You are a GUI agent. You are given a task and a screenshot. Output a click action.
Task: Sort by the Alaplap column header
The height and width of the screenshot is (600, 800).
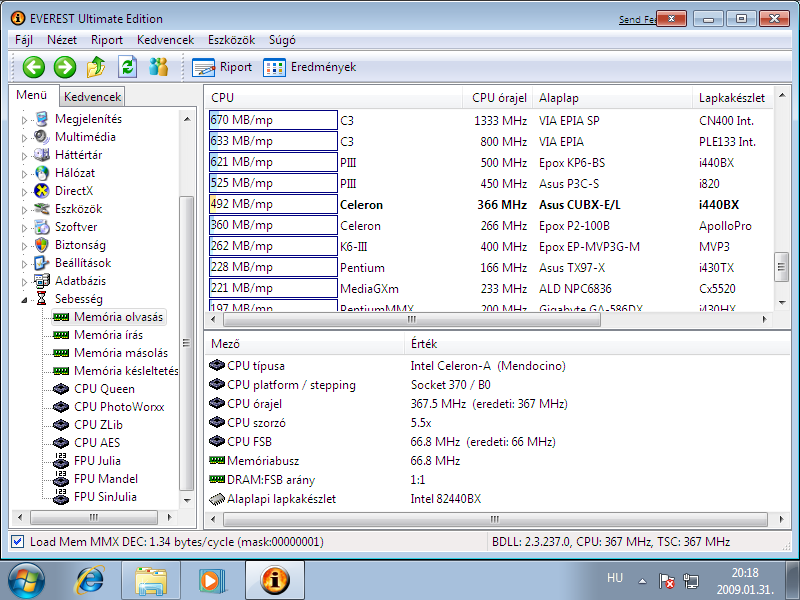point(613,97)
